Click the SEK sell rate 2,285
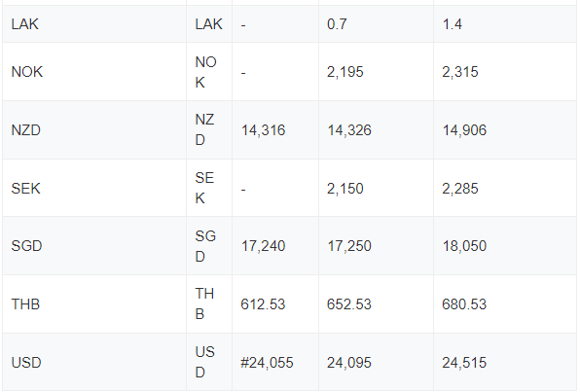580x392 pixels. 460,189
